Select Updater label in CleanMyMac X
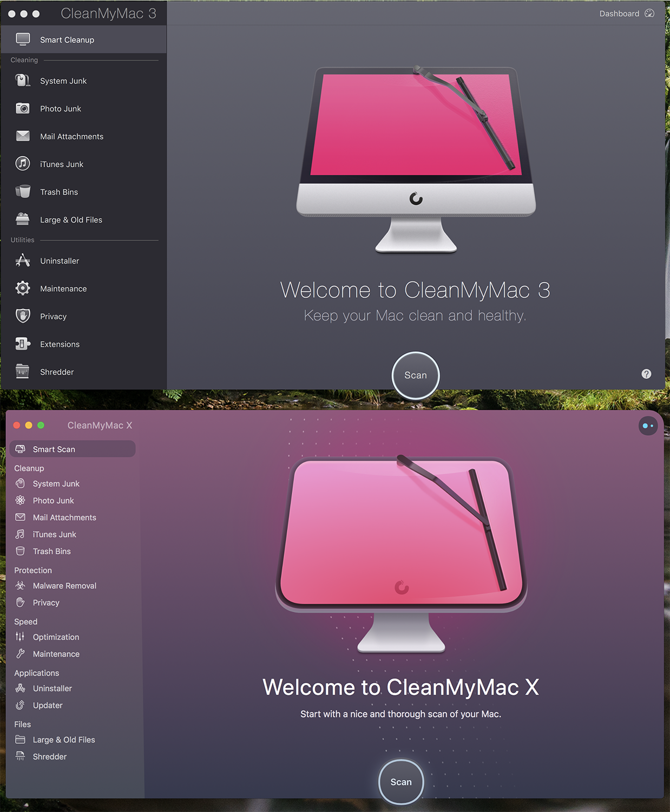Viewport: 670px width, 812px height. click(x=48, y=705)
